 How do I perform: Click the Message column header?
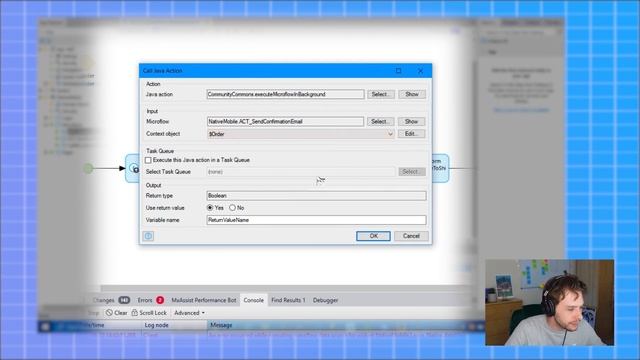coord(221,325)
